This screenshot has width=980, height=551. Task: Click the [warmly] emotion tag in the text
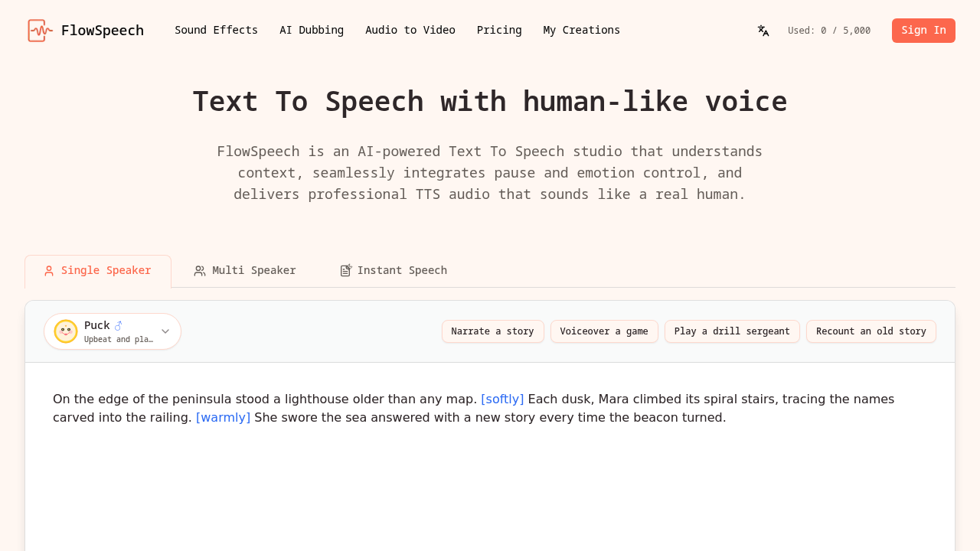click(223, 417)
